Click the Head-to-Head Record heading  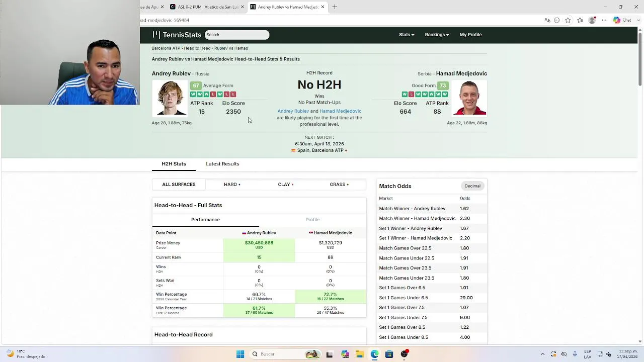184,335
